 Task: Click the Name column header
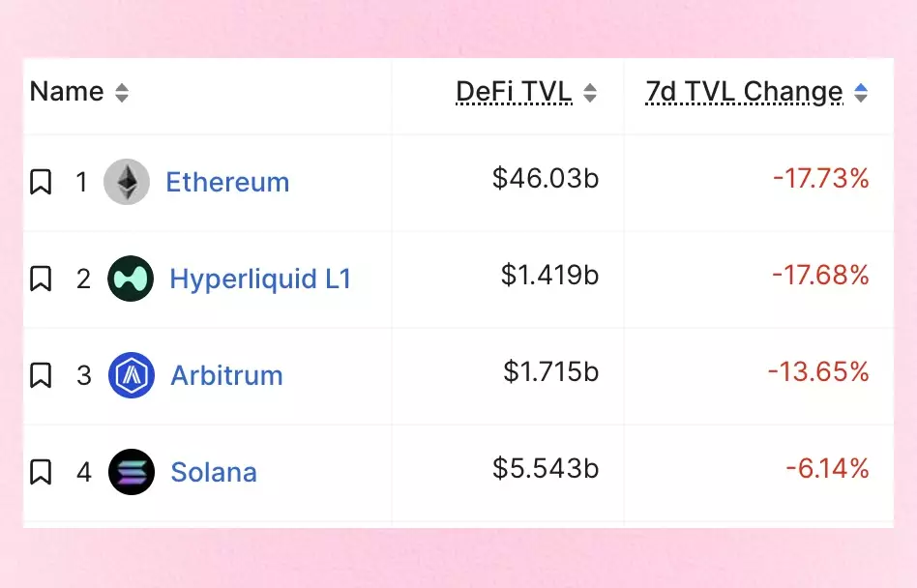67,91
